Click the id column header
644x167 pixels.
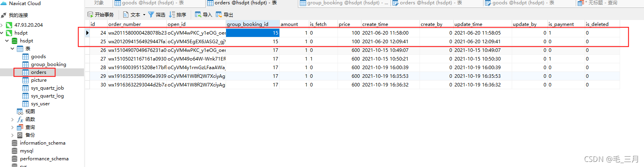(99, 24)
